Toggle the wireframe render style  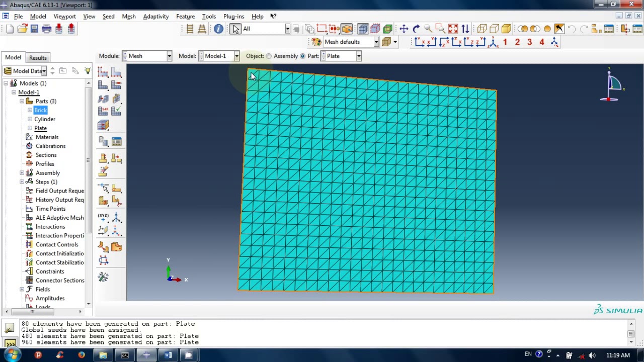[x=482, y=29]
